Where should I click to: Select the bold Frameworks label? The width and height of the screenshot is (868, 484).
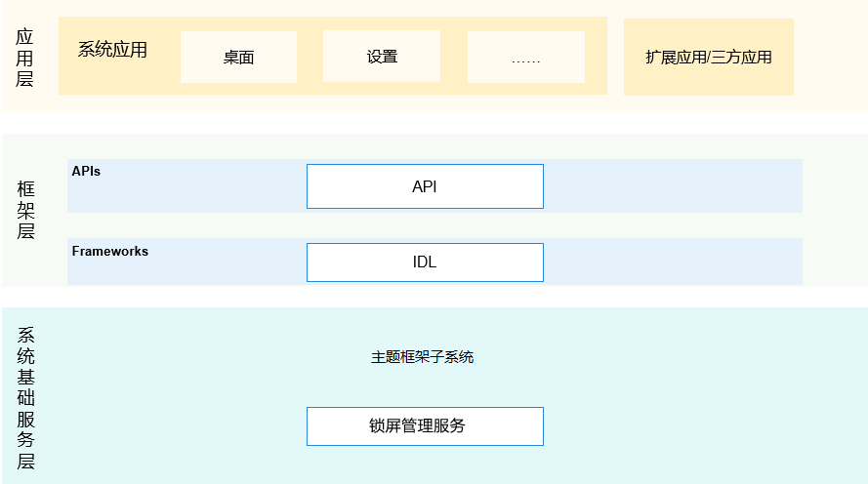(x=110, y=251)
